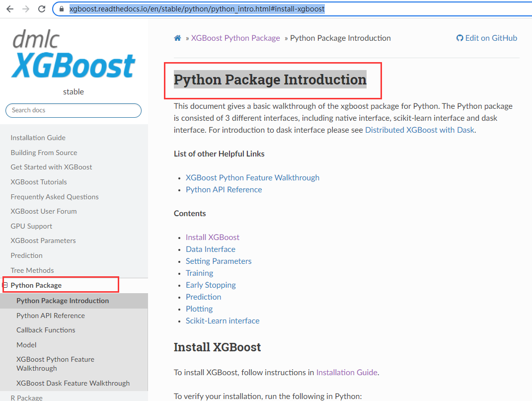
Task: Click the browser forward arrow
Action: tap(26, 9)
